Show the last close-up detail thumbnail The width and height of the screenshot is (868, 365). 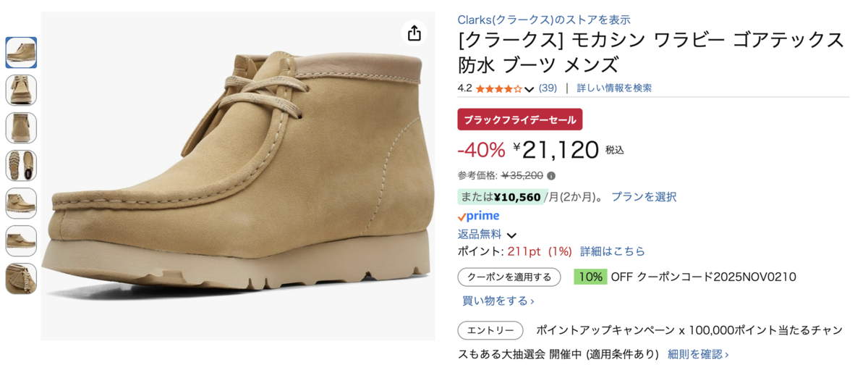click(x=21, y=278)
